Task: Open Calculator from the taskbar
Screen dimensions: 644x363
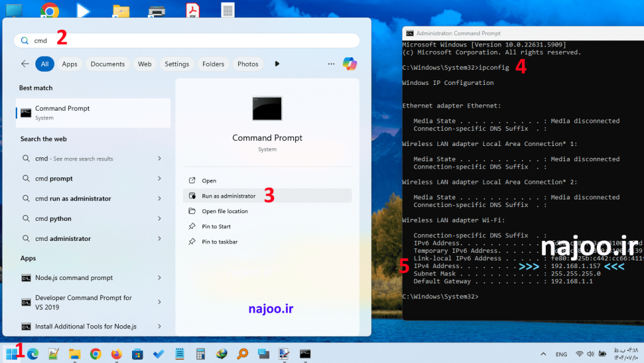Action: click(201, 354)
